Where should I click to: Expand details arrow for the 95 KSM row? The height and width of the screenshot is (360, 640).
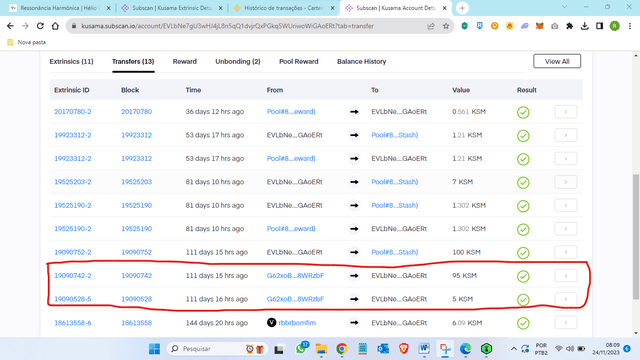coord(566,276)
